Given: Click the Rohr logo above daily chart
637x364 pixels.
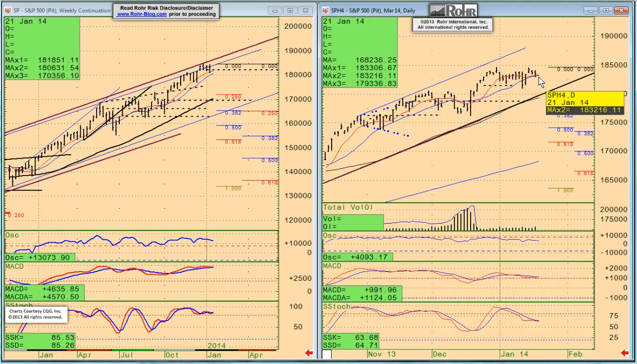Looking at the screenshot, I should 453,10.
